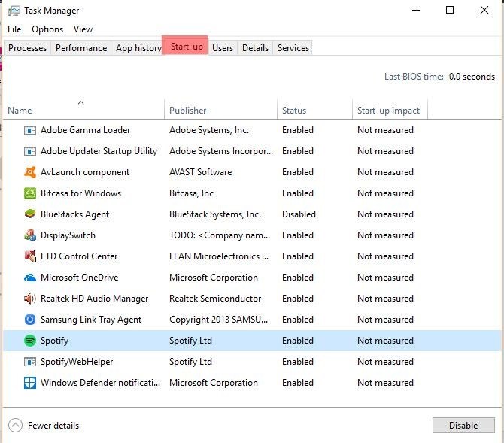Click the Last BIOS time value
This screenshot has width=504, height=443.
coord(472,77)
